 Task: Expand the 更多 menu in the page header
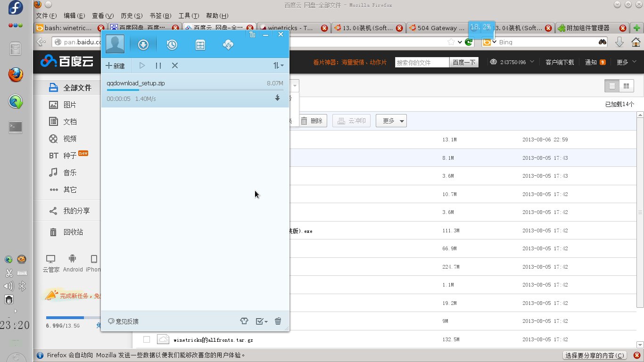coord(626,62)
